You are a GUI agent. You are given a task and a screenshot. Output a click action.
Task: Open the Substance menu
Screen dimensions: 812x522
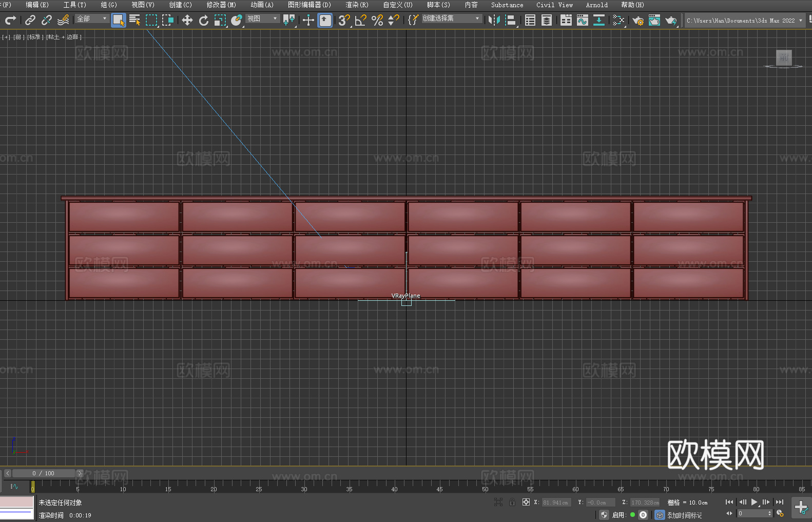pyautogui.click(x=507, y=5)
